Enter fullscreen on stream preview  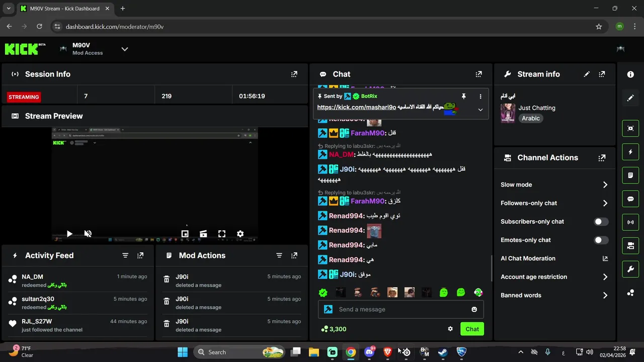[x=222, y=234]
